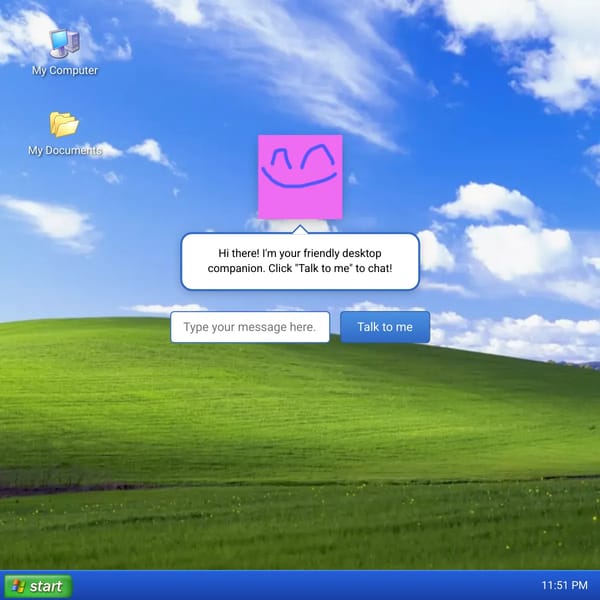This screenshot has height=600, width=600.
Task: Click the Windows logo on the start button
Action: click(18, 586)
